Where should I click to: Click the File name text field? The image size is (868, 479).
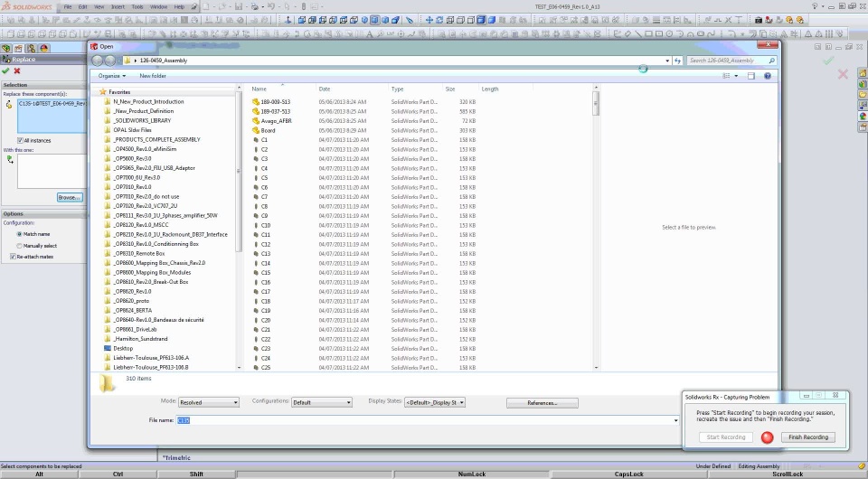(423, 420)
